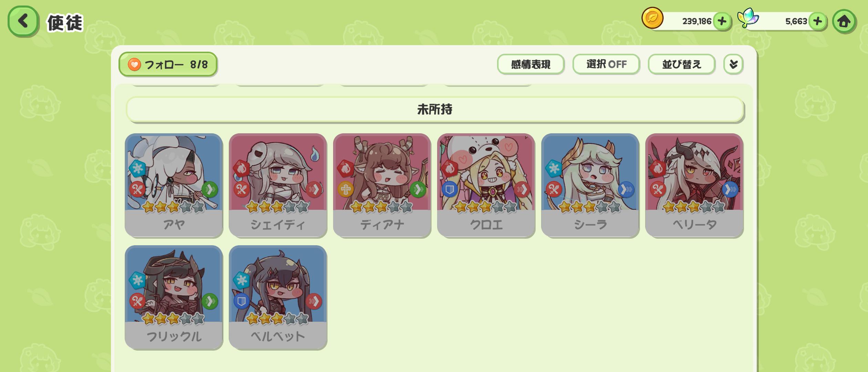Viewport: 868px width, 372px height.
Task: Click the fire element icon on シェイディ's card
Action: (x=241, y=168)
